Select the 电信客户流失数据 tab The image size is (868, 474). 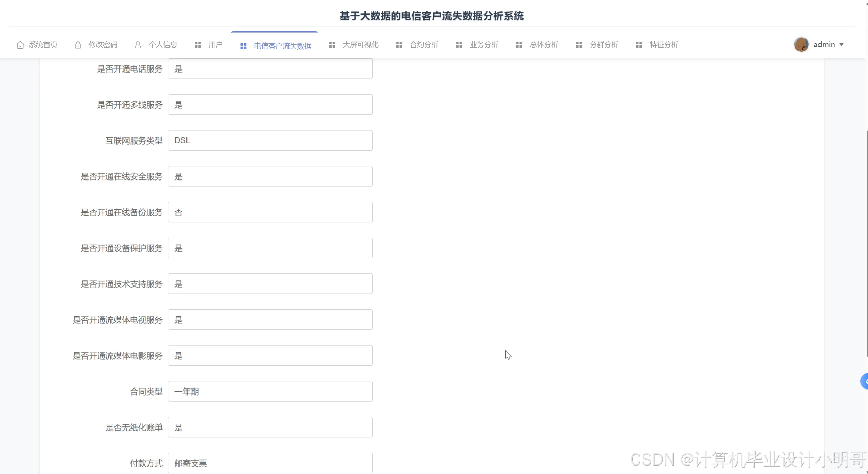coord(282,46)
